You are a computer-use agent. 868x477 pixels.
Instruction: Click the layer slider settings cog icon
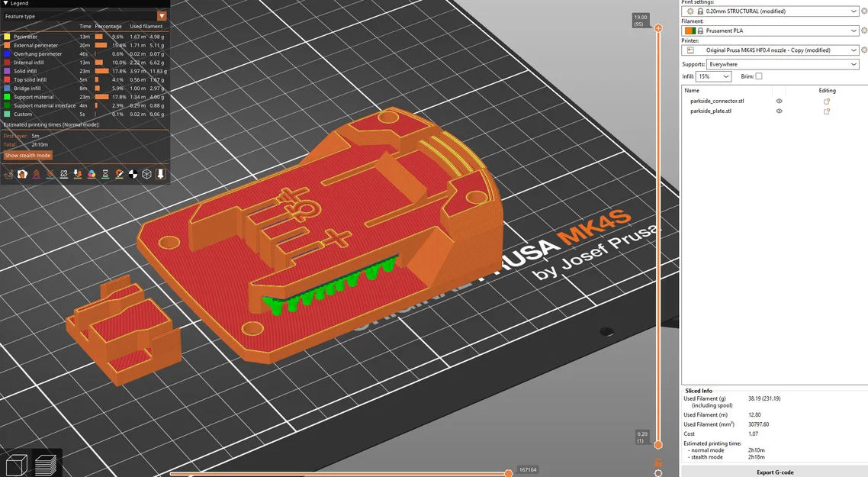pos(658,473)
